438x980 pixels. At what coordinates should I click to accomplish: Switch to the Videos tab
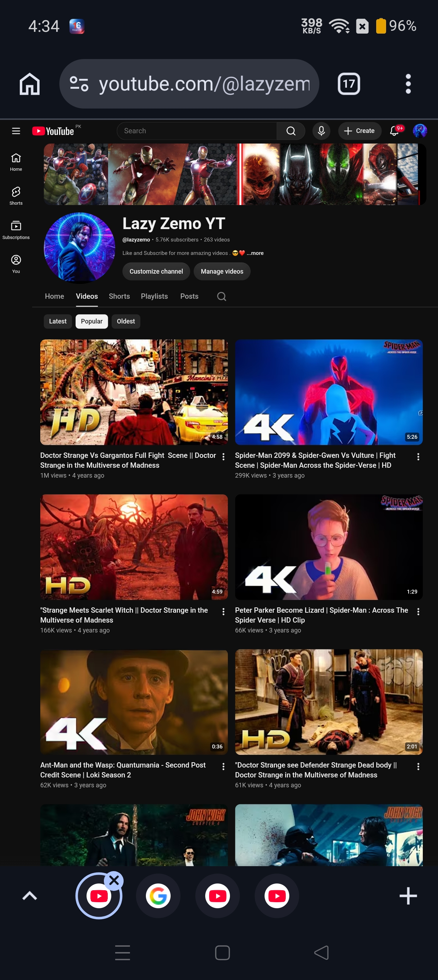point(87,296)
